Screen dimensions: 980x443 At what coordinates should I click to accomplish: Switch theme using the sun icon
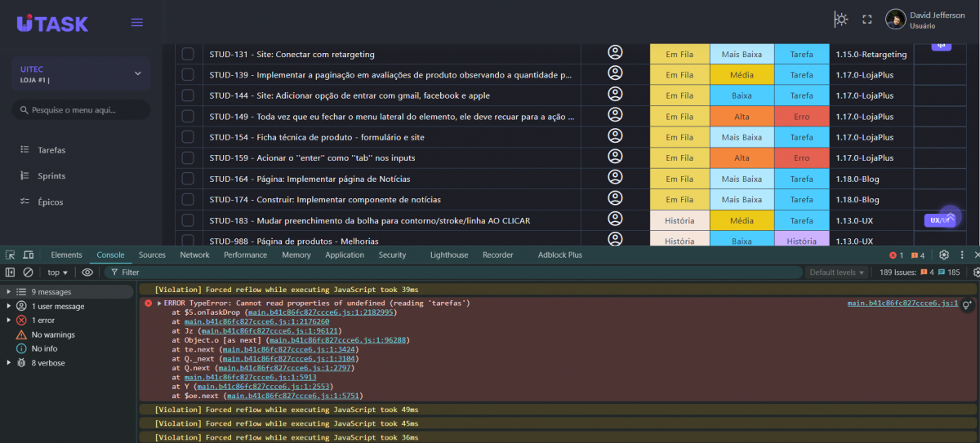(x=840, y=20)
